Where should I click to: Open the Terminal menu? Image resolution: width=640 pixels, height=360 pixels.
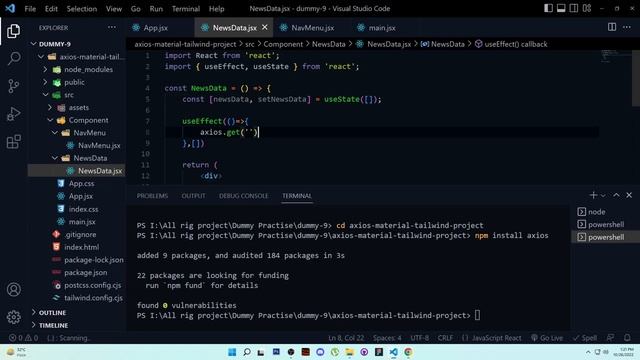(186, 9)
